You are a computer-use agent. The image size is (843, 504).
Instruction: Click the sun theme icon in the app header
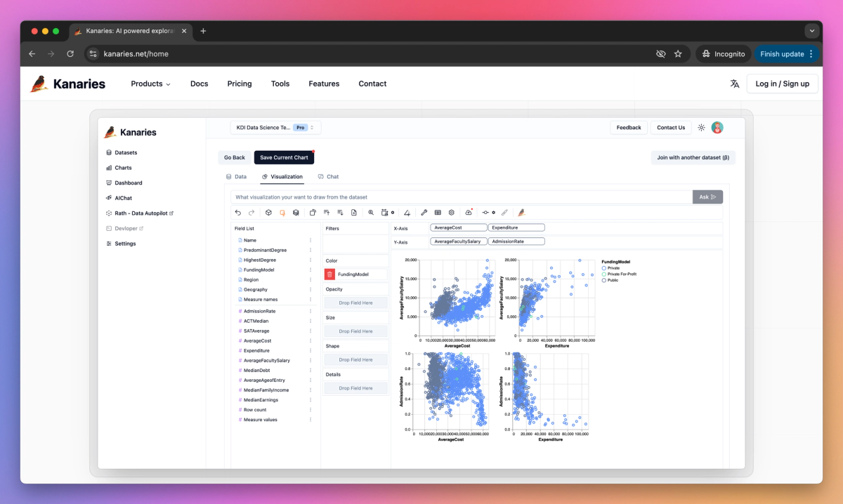[x=701, y=127]
